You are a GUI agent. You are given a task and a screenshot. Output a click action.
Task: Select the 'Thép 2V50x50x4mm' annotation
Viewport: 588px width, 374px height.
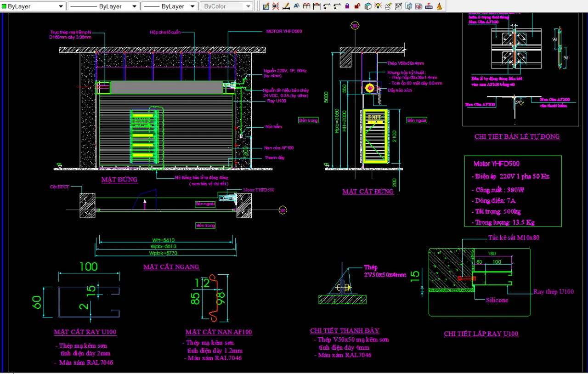coord(385,271)
